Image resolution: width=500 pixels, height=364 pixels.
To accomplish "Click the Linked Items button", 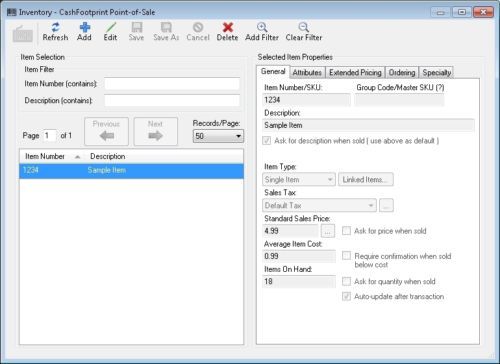I will (x=366, y=179).
